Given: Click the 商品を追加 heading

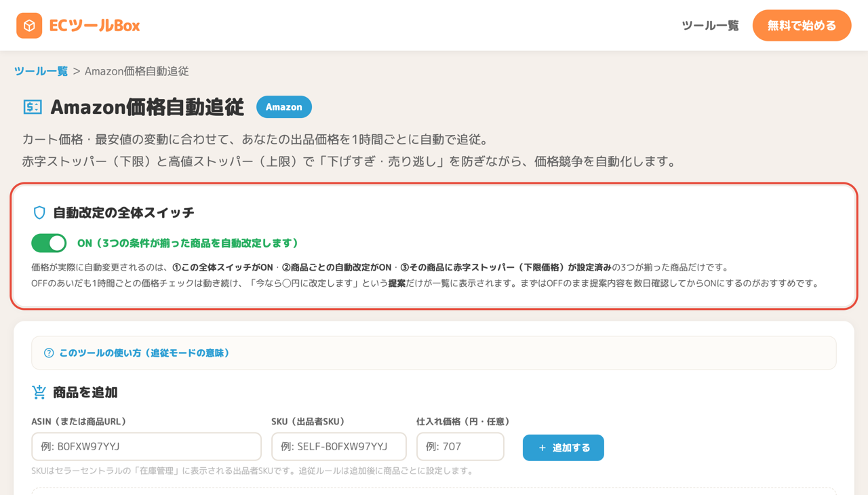Looking at the screenshot, I should [85, 393].
